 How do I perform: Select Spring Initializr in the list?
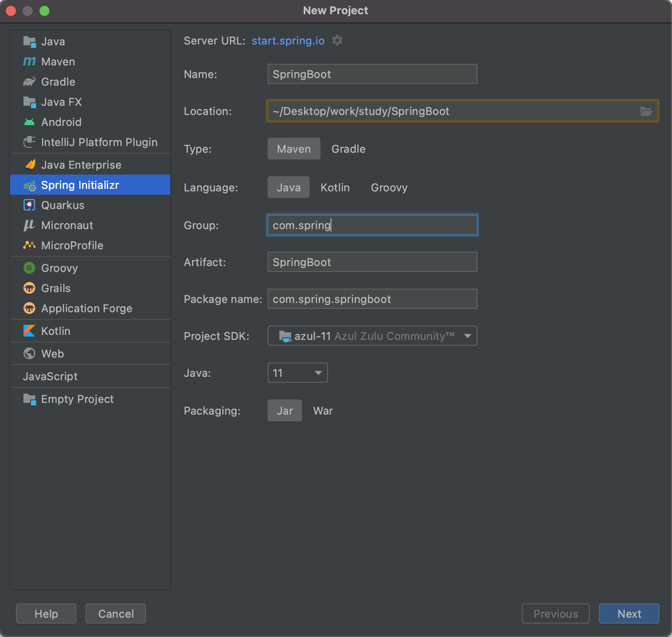pos(90,185)
